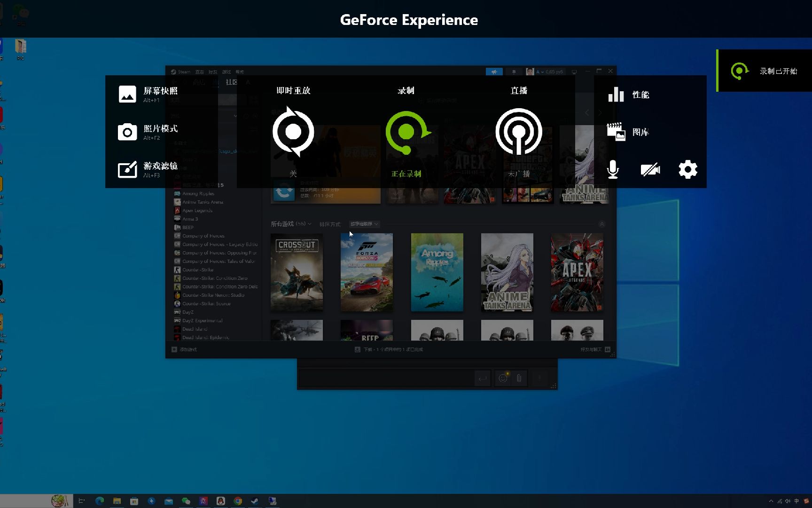Show hidden system tray icons
The height and width of the screenshot is (508, 812).
(x=771, y=501)
